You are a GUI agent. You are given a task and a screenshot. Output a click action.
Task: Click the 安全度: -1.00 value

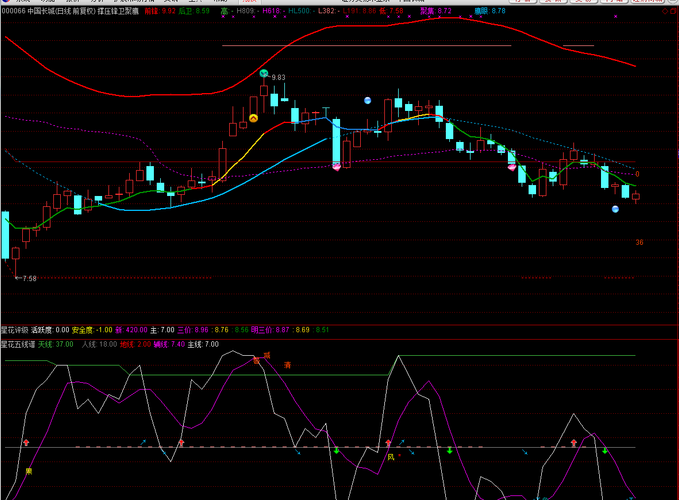tap(92, 330)
